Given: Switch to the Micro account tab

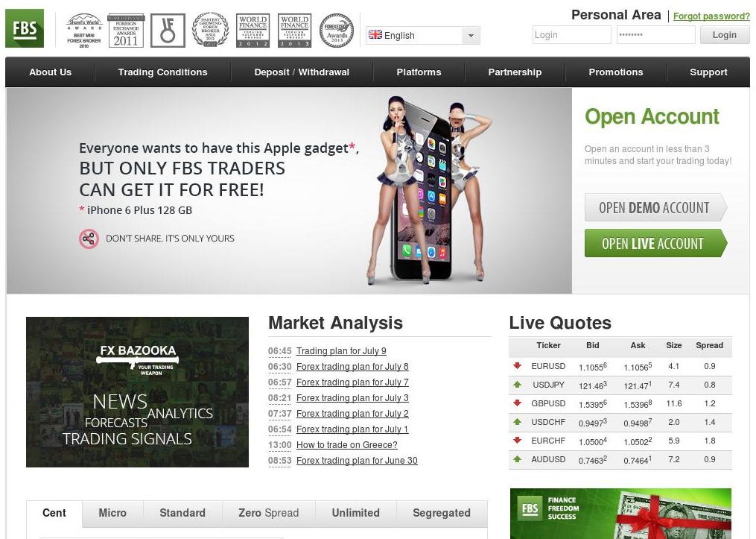Looking at the screenshot, I should (112, 513).
